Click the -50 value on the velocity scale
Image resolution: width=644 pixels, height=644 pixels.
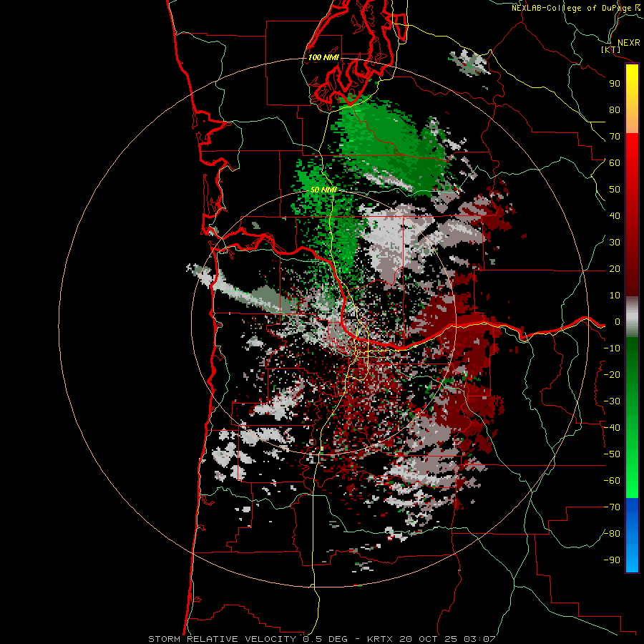(x=612, y=454)
